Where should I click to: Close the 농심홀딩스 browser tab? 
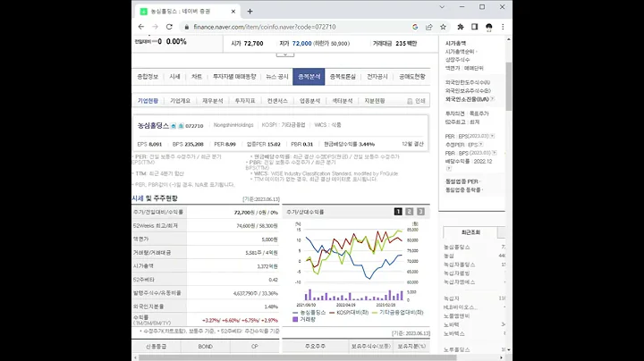[x=233, y=12]
